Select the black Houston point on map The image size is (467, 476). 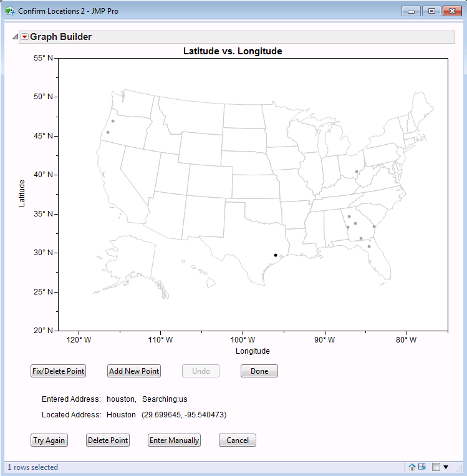pos(276,255)
